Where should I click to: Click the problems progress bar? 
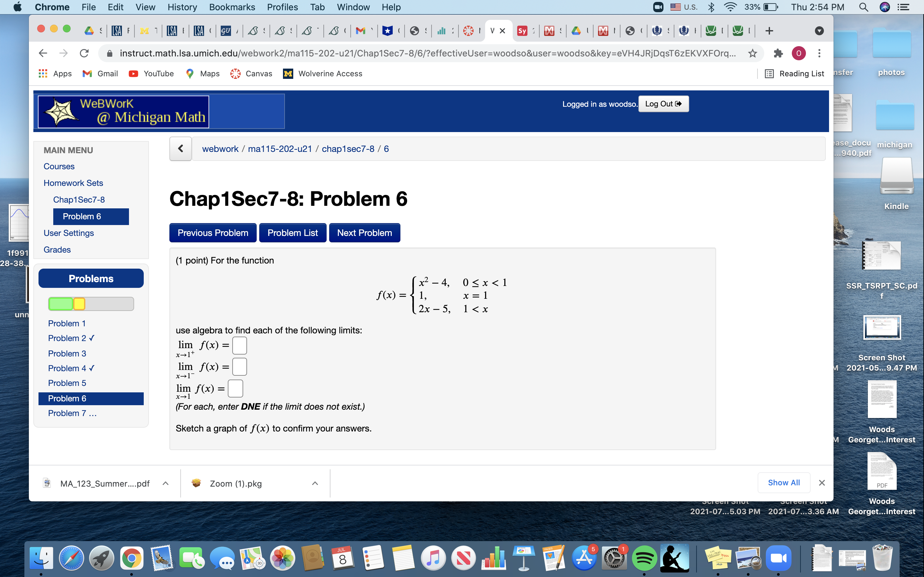91,304
